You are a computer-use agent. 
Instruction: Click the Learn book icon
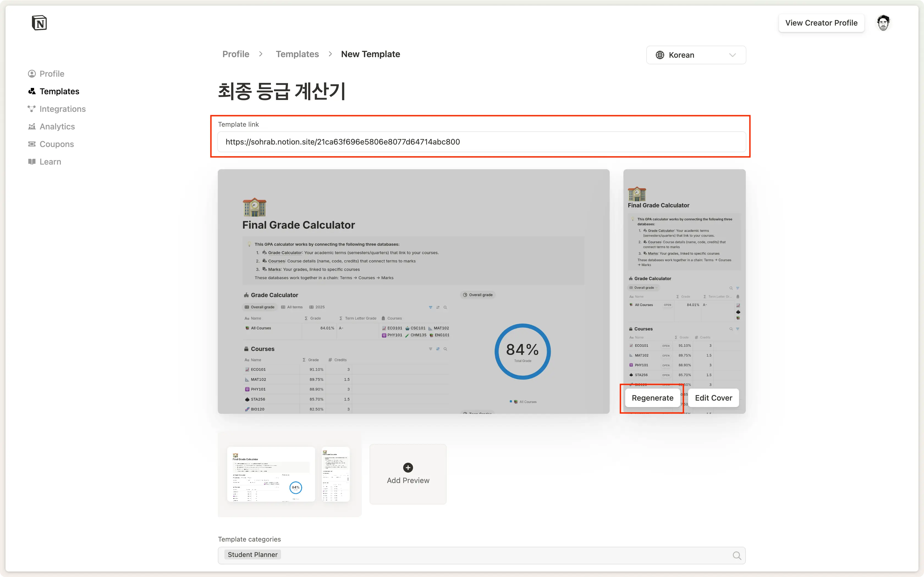click(32, 162)
